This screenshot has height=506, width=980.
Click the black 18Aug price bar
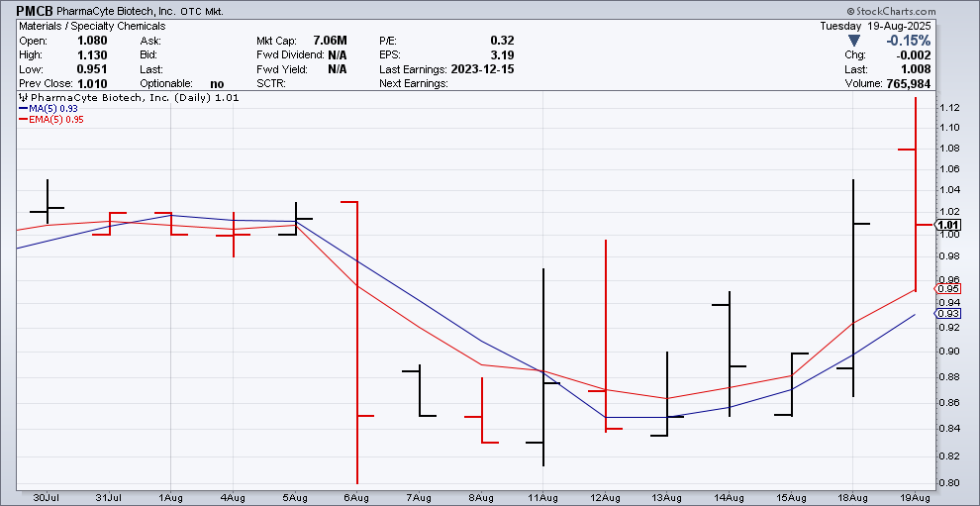(853, 288)
